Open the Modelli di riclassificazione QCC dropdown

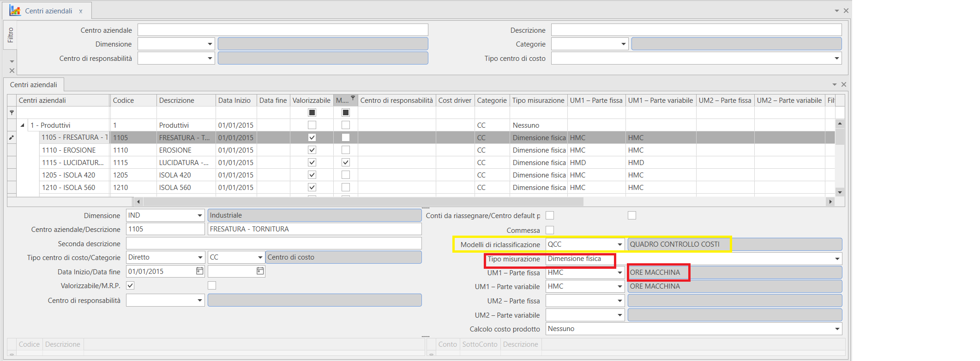pyautogui.click(x=620, y=244)
